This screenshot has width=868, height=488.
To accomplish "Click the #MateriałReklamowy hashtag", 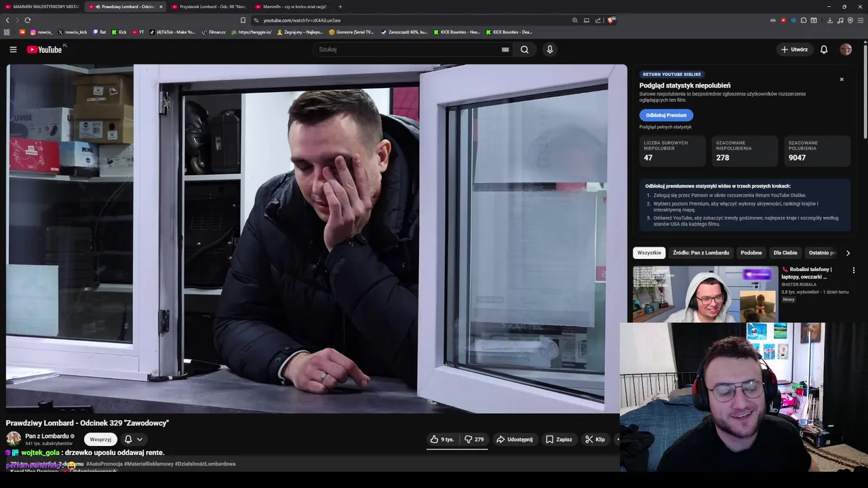I will pyautogui.click(x=149, y=464).
